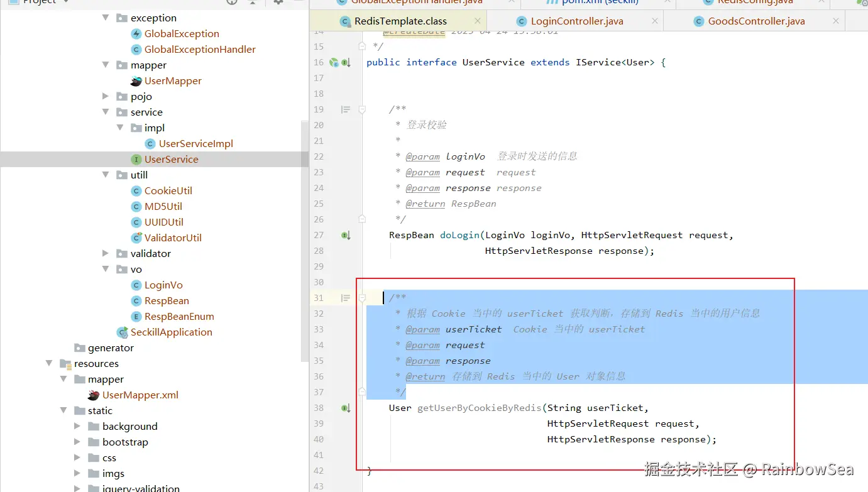Collapse the exception package
The height and width of the screenshot is (492, 868).
tap(106, 18)
